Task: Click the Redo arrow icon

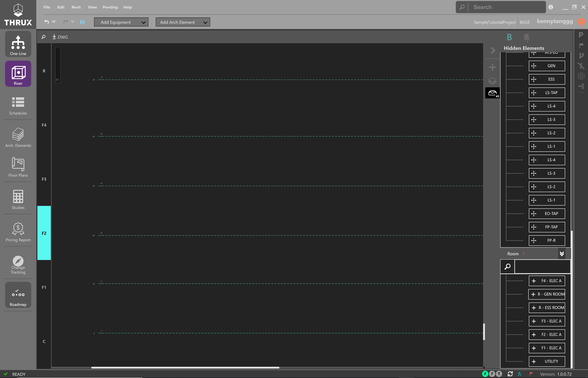Action: point(66,22)
